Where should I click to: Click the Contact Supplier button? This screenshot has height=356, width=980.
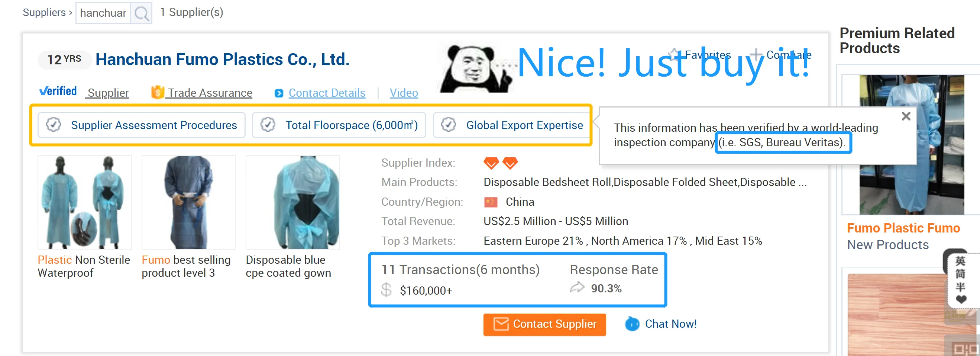click(544, 324)
